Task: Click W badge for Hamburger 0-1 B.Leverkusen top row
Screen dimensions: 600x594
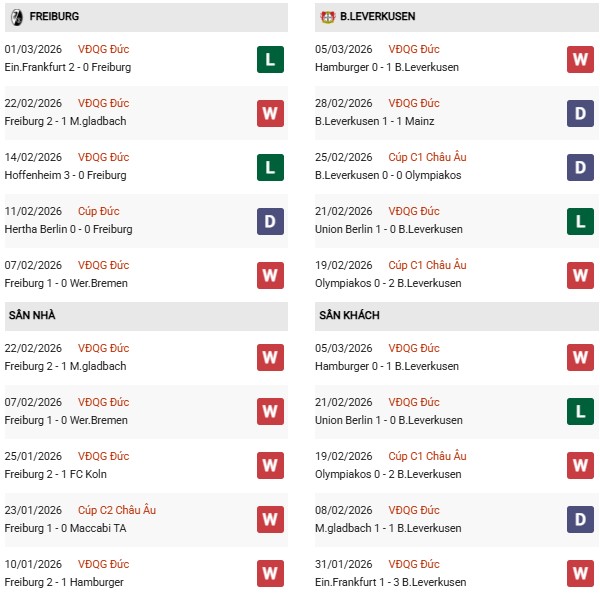Action: click(x=581, y=59)
